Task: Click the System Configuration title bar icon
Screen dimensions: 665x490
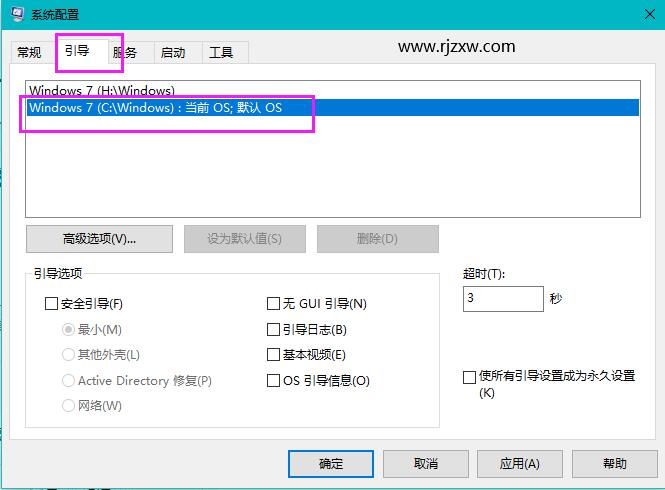Action: pos(17,14)
